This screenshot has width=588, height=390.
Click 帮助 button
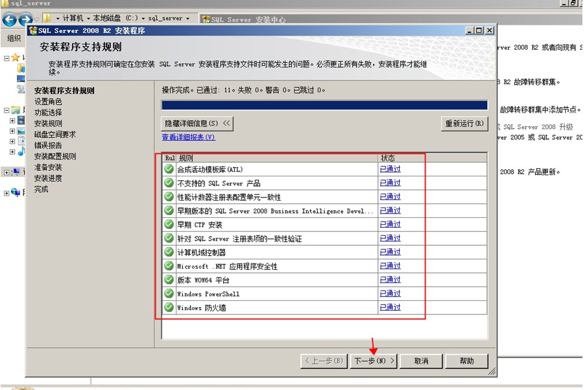(467, 361)
